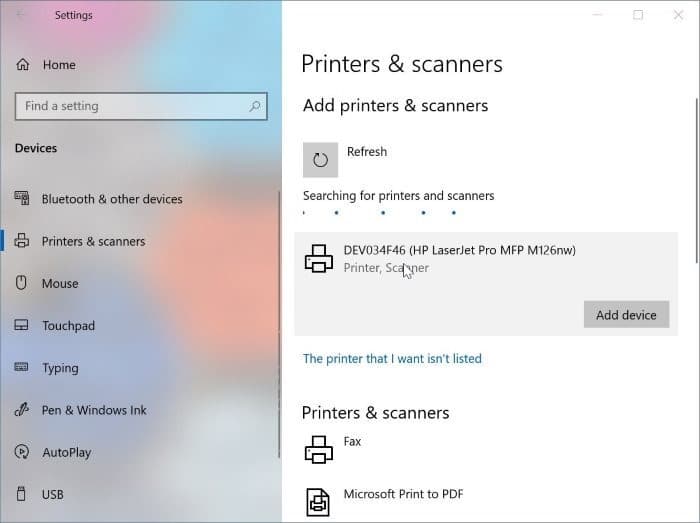Click 'The printer that I want isn't listed' link
The height and width of the screenshot is (523, 700).
click(392, 358)
